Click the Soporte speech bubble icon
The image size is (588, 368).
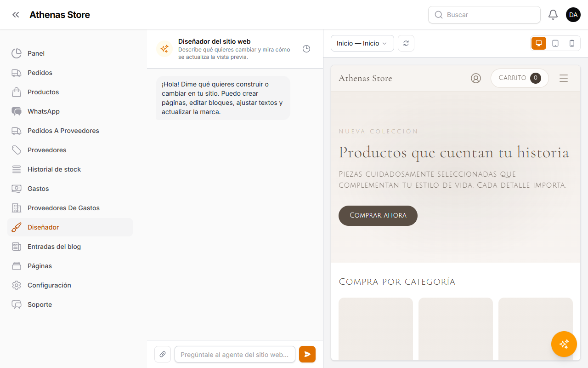tap(17, 305)
